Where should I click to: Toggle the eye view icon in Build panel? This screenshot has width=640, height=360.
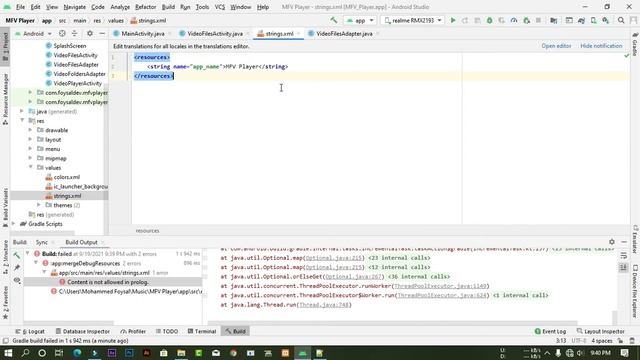click(17, 280)
